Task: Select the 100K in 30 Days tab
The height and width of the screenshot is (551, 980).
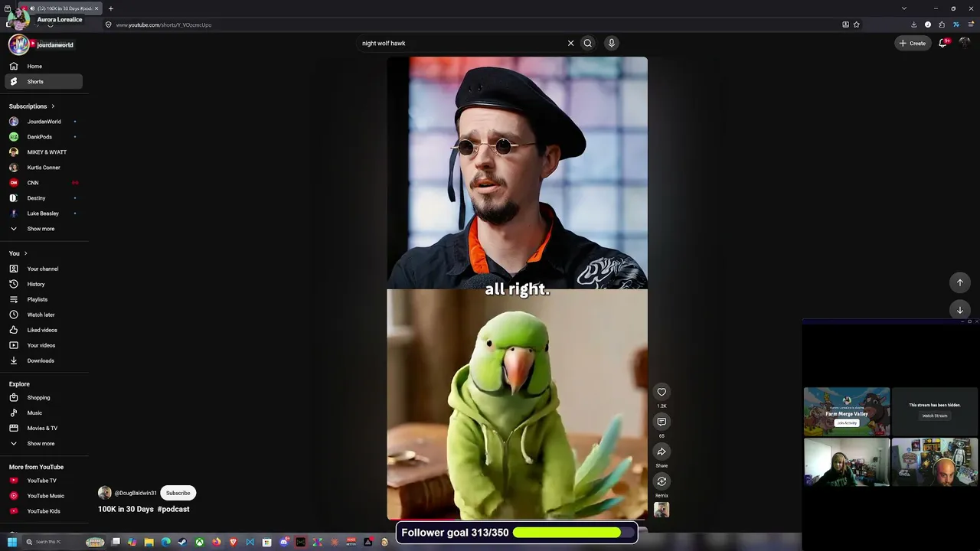Action: pos(59,8)
